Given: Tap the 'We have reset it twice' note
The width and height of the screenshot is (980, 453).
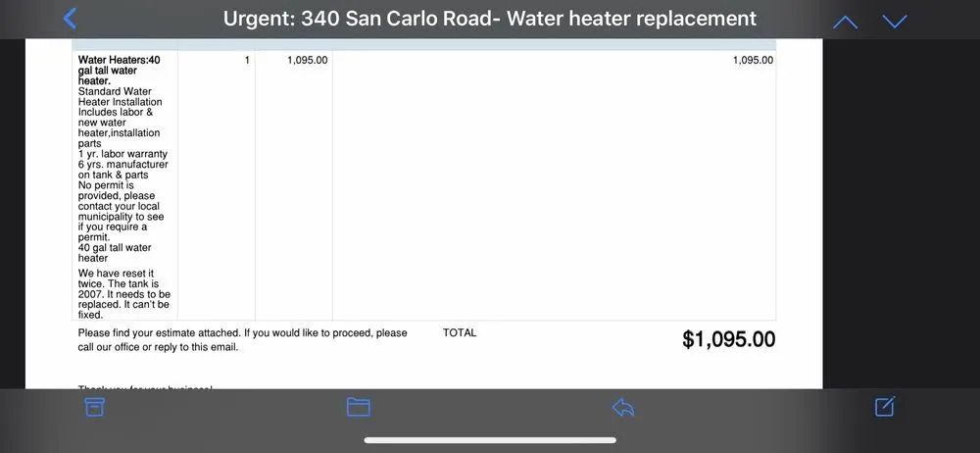Looking at the screenshot, I should coord(123,294).
